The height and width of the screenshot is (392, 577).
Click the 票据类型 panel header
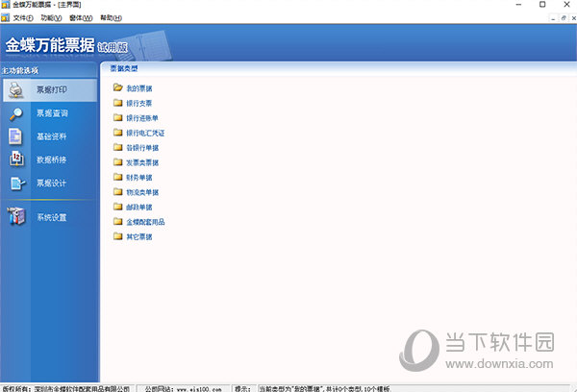[124, 68]
